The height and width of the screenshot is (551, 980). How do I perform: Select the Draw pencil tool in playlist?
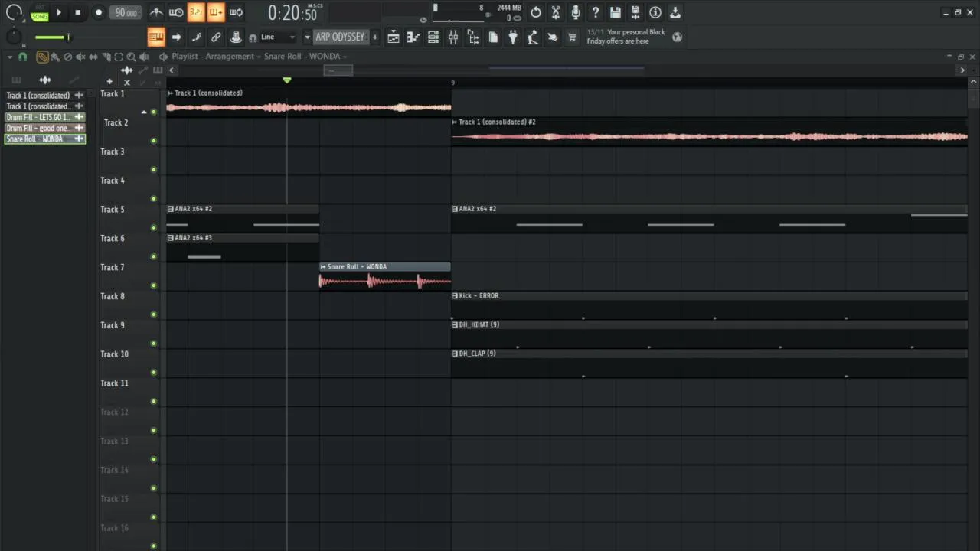pos(42,57)
